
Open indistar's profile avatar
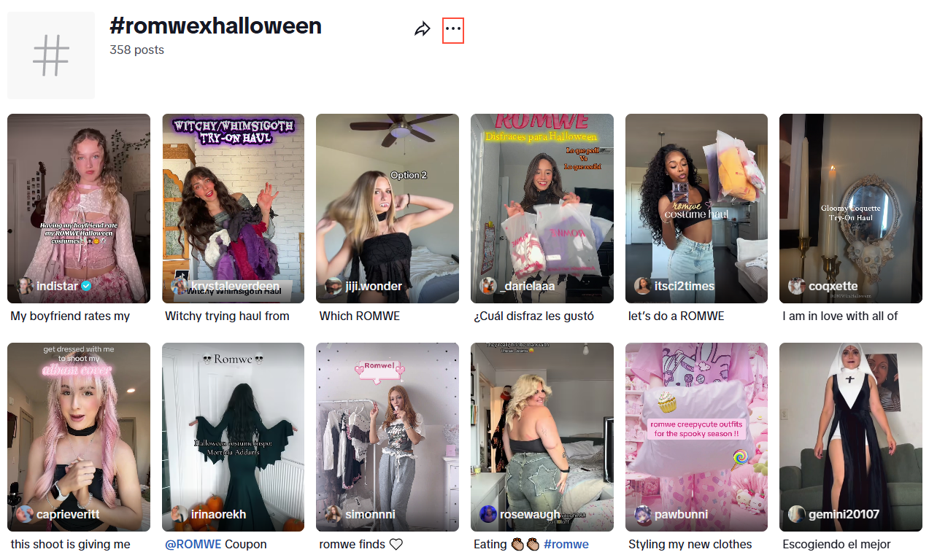pyautogui.click(x=26, y=286)
